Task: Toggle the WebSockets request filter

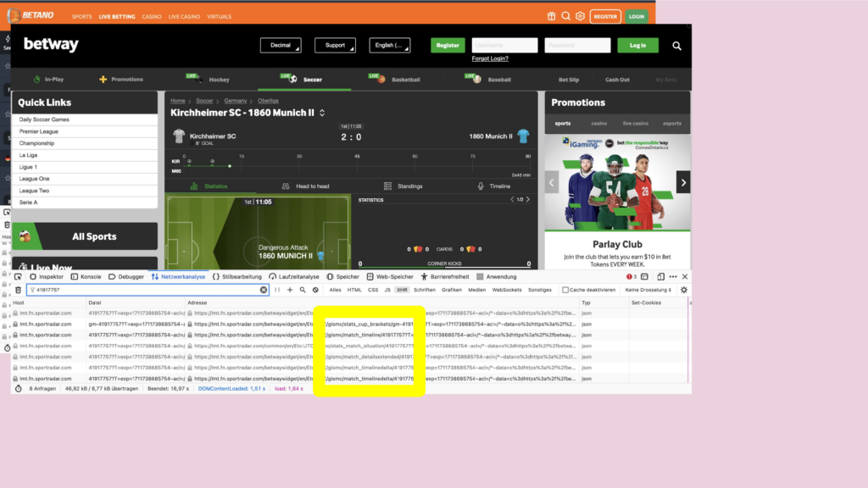Action: 507,290
